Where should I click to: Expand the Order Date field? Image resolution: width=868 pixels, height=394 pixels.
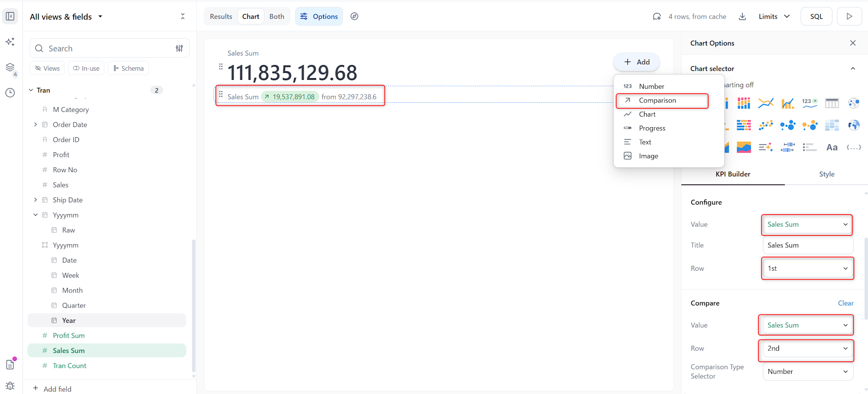pos(36,125)
